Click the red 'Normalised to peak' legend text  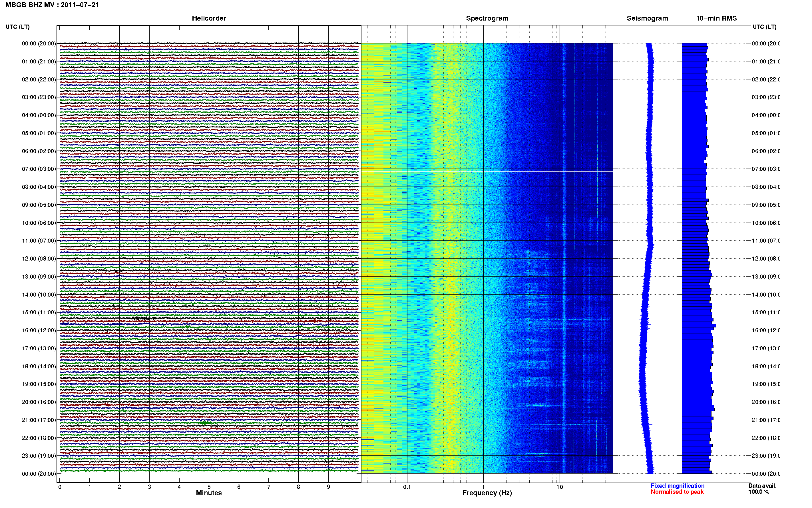677,492
